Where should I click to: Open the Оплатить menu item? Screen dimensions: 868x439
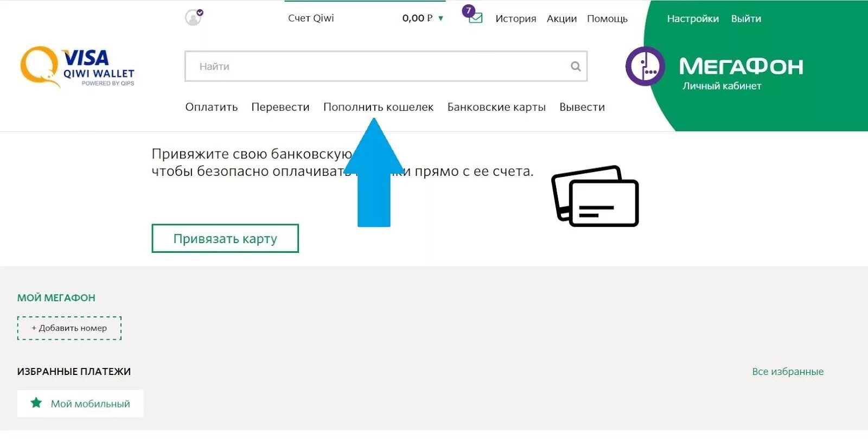(212, 107)
